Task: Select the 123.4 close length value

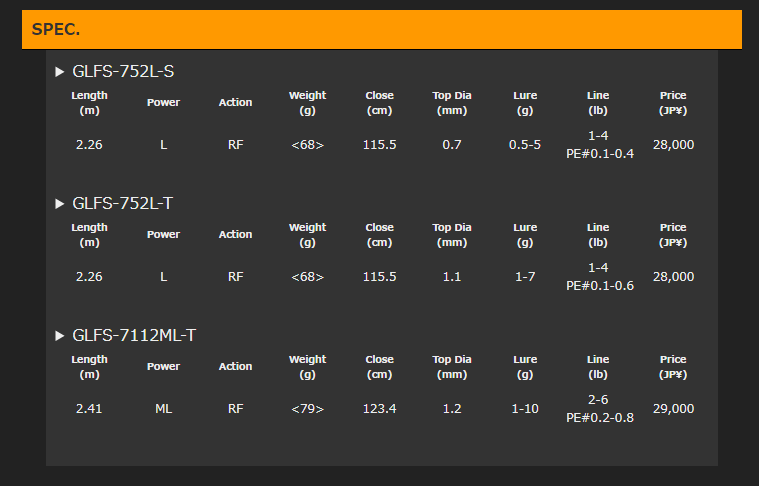Action: point(380,409)
